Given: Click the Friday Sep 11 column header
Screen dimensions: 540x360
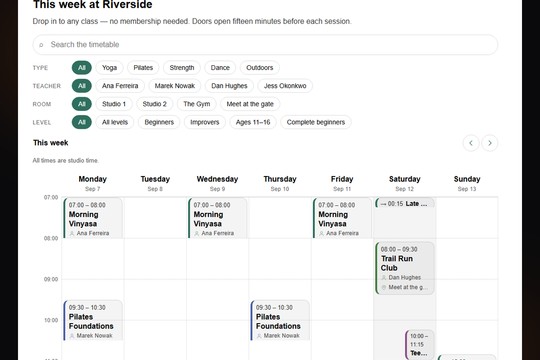Looking at the screenshot, I should click(342, 183).
